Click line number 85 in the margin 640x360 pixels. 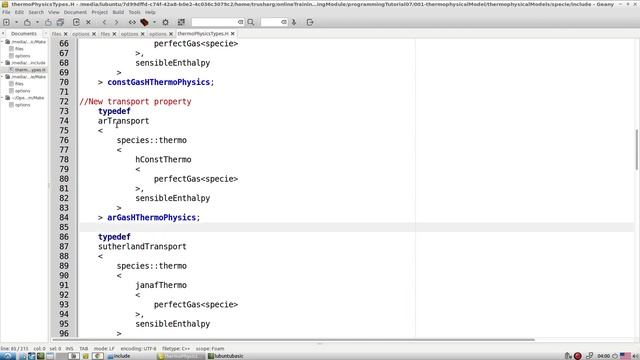click(x=64, y=227)
